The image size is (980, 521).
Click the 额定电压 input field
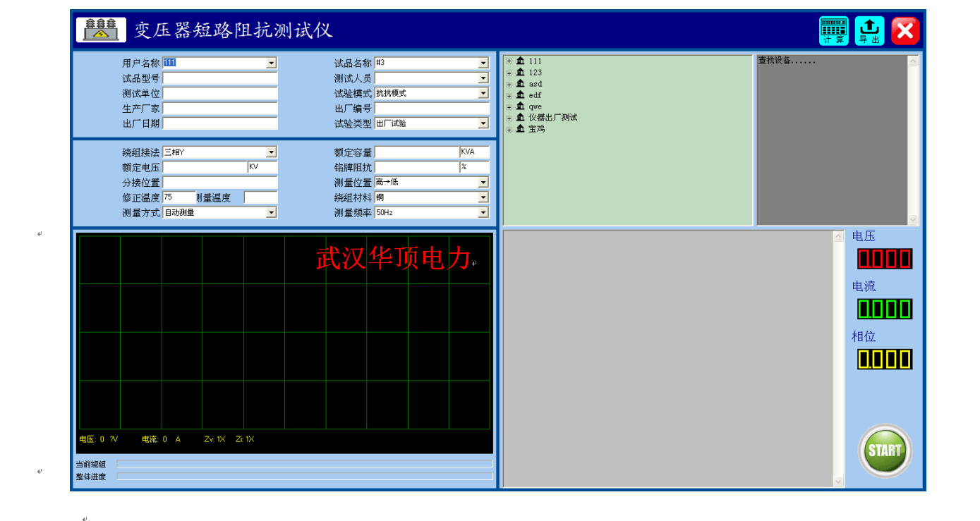click(205, 167)
